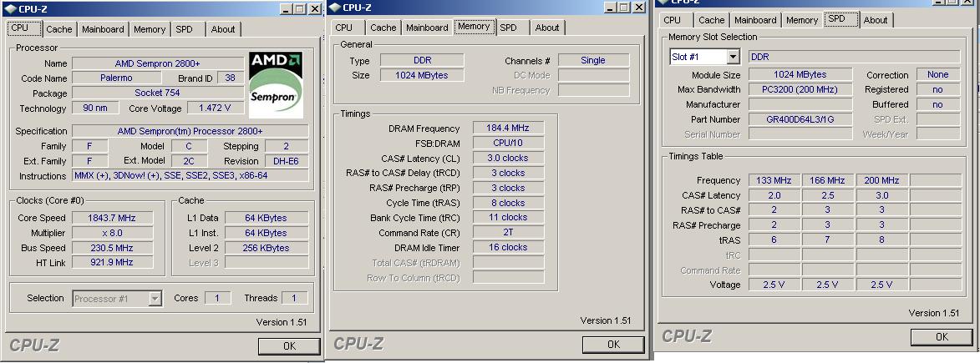
Task: Click the Bus Speed value 230.5 MHz
Action: tap(112, 247)
